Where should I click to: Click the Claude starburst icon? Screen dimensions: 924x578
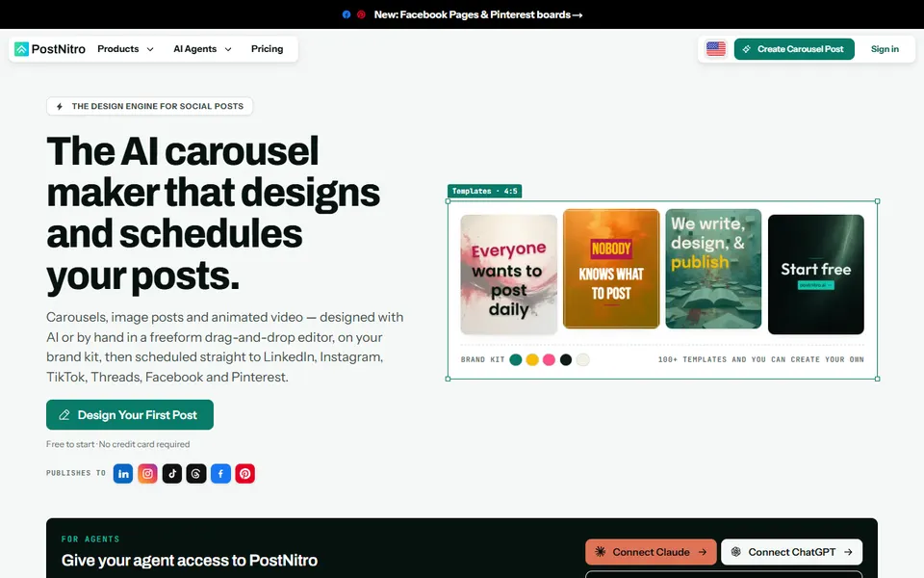[600, 552]
